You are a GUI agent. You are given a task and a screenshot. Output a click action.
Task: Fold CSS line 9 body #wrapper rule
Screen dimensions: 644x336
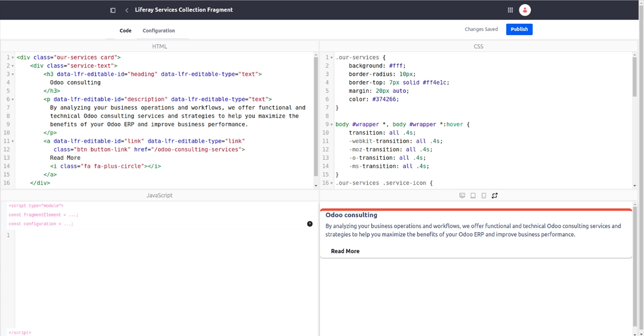pyautogui.click(x=331, y=125)
